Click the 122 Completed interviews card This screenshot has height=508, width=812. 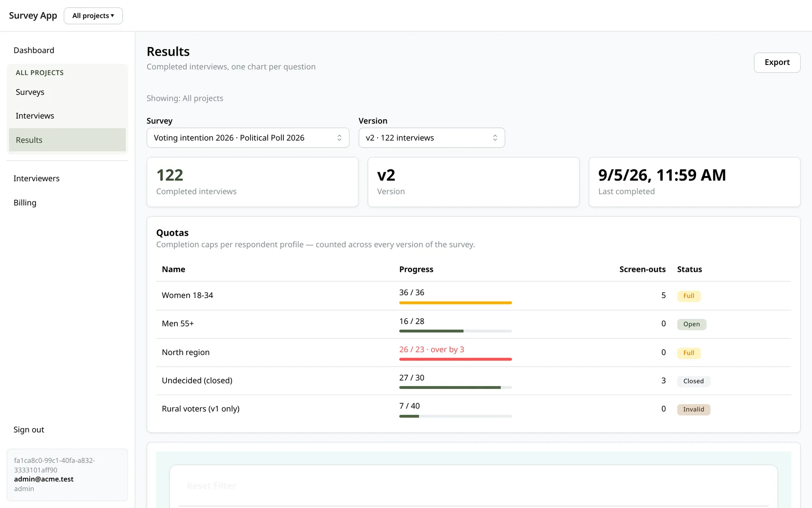tap(253, 182)
